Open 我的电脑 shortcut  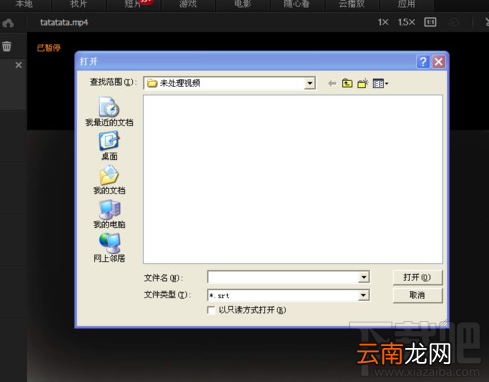point(109,214)
